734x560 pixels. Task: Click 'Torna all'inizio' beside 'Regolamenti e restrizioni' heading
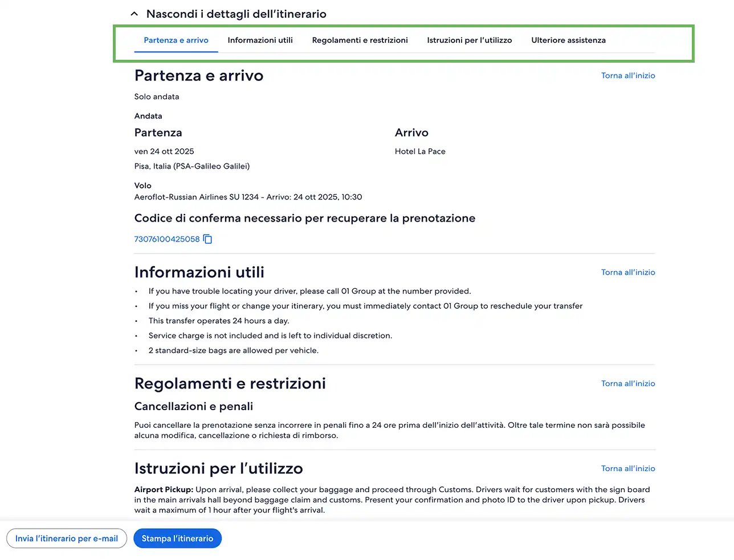point(628,383)
